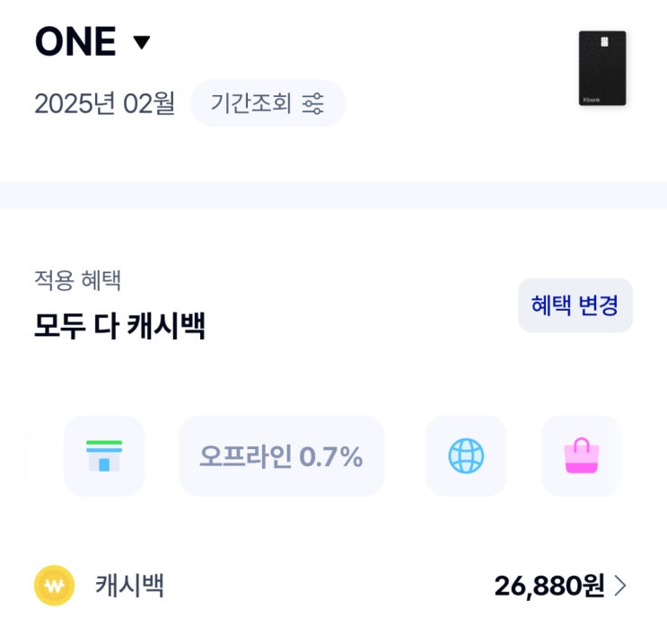Tap the 적용 혜택 label
The width and height of the screenshot is (667, 644).
coord(77,280)
